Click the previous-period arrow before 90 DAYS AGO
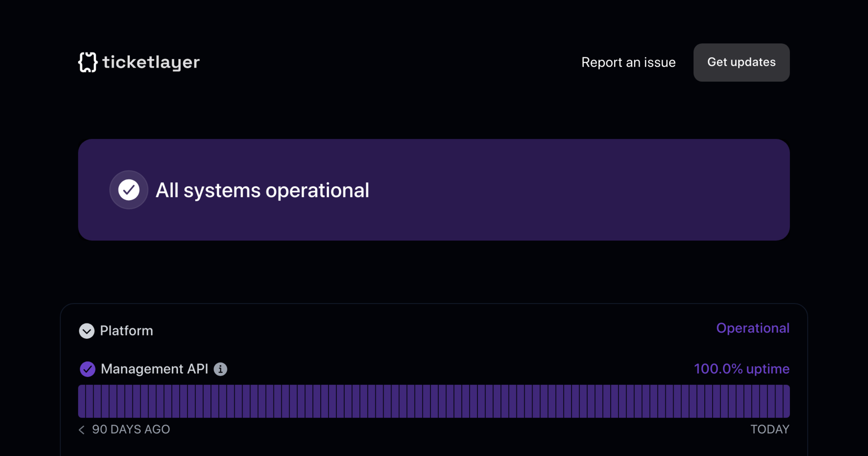868x456 pixels. tap(82, 430)
